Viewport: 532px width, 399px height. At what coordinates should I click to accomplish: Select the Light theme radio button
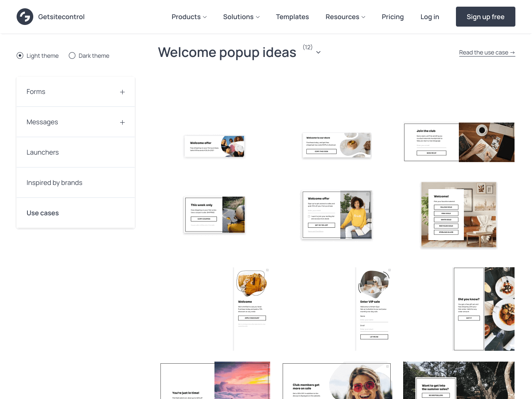coord(20,55)
